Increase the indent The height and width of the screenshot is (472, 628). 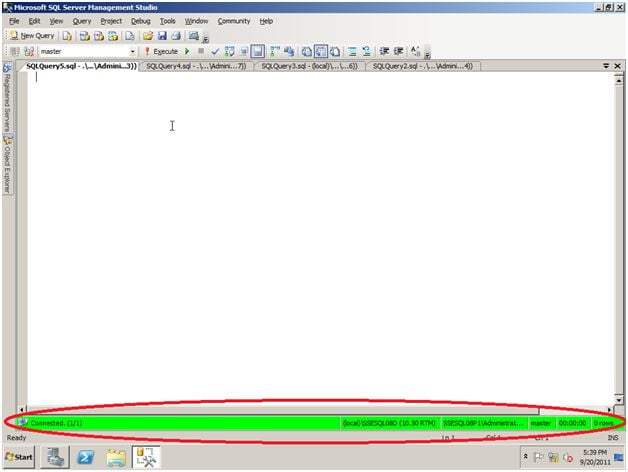[x=399, y=51]
